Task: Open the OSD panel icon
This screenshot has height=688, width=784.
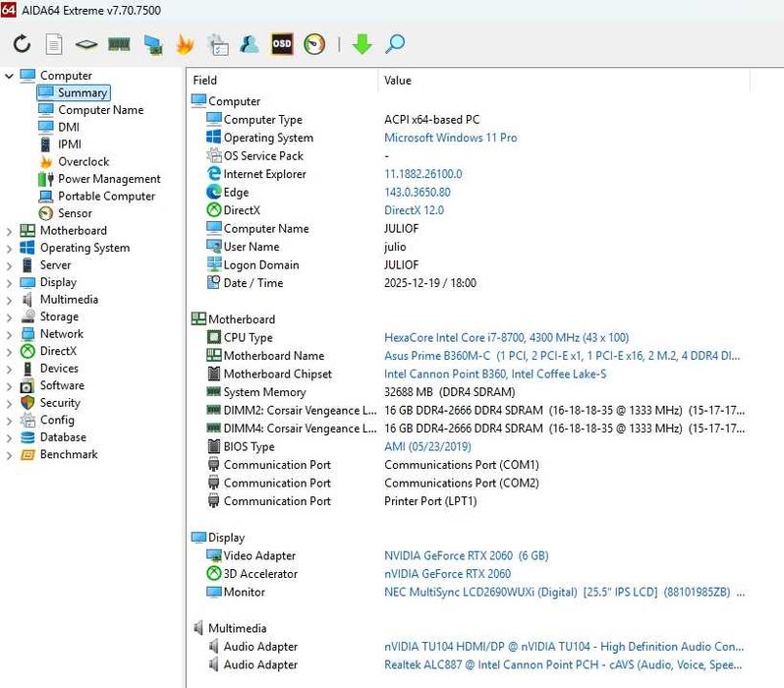Action: 282,44
